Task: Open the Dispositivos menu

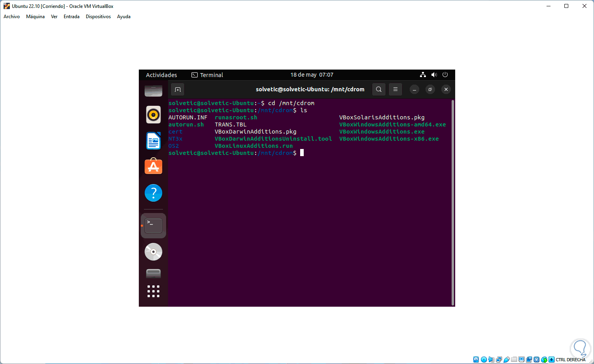Action: tap(98, 17)
